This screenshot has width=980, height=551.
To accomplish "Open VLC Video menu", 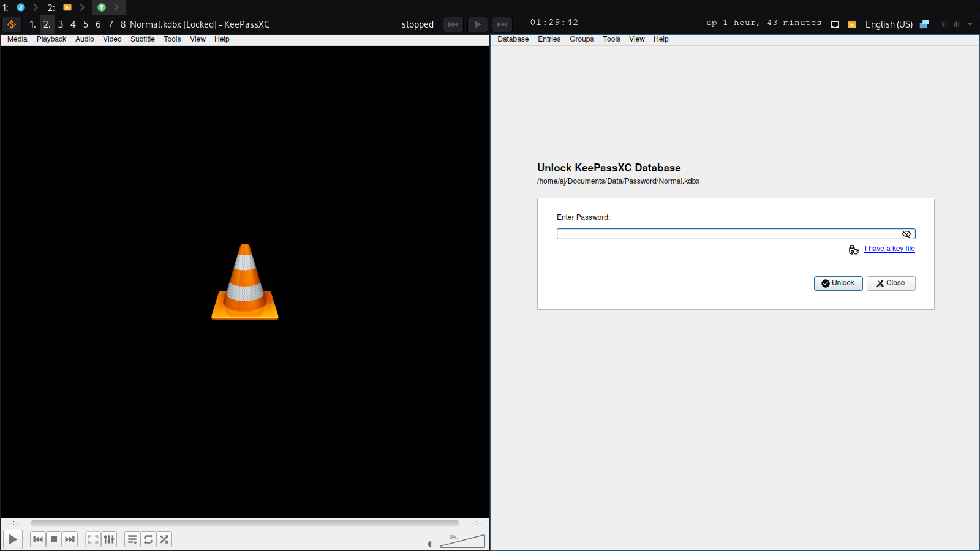I will coord(112,39).
